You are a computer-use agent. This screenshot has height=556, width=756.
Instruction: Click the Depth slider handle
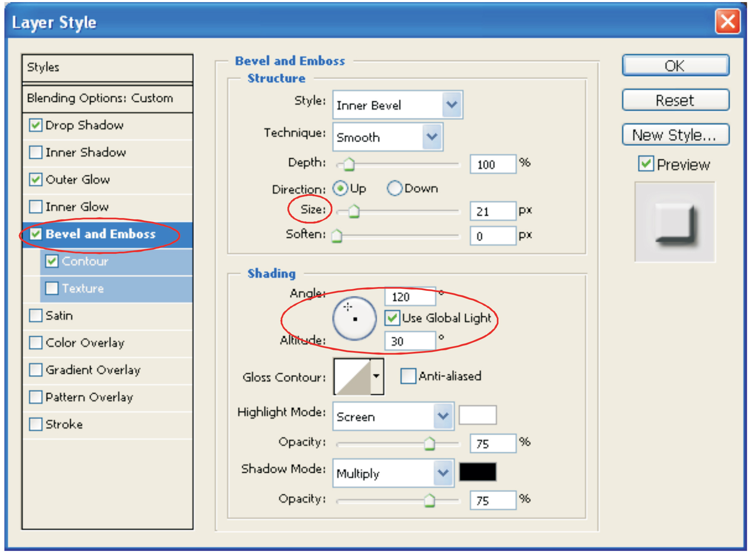[x=349, y=164]
